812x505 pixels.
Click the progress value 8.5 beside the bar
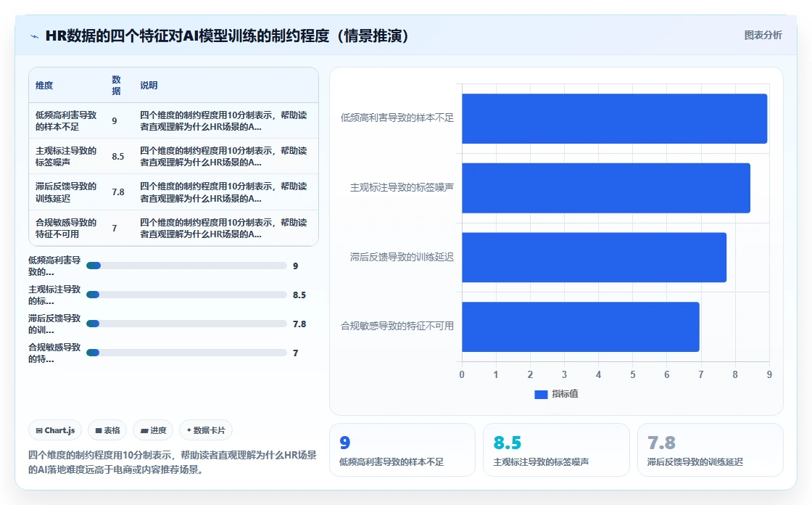299,295
